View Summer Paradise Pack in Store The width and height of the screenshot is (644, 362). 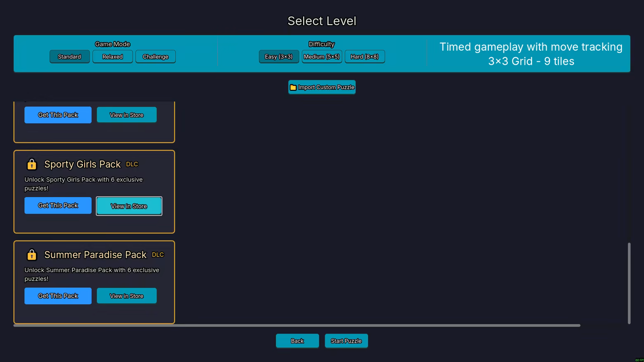click(x=126, y=296)
